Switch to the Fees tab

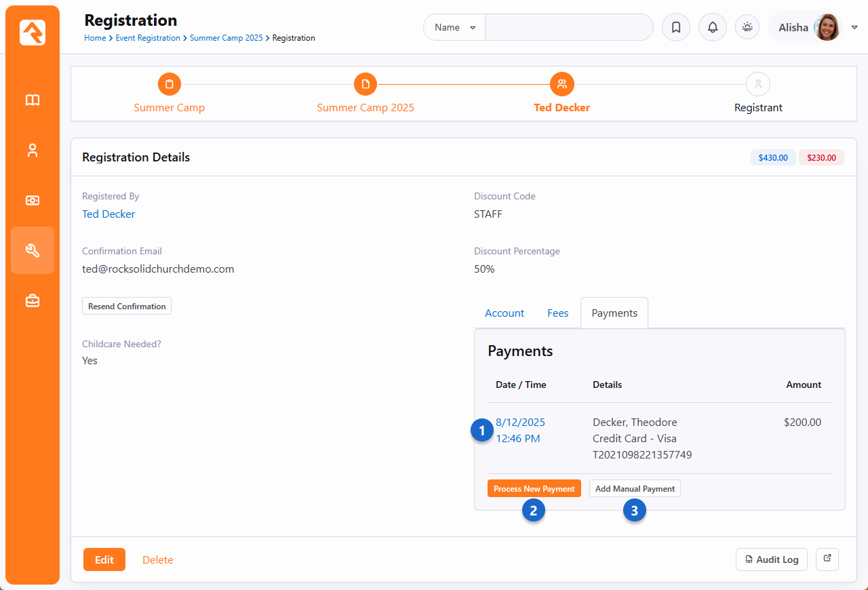tap(557, 313)
